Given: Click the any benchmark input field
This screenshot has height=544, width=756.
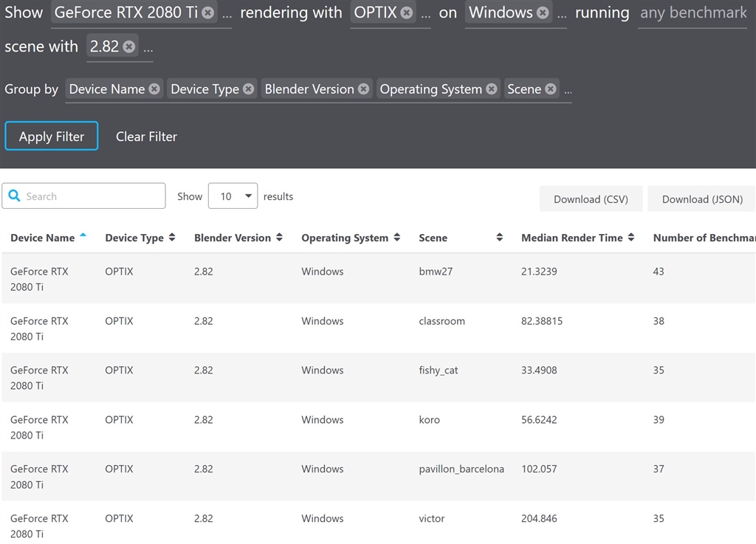Looking at the screenshot, I should (x=693, y=13).
